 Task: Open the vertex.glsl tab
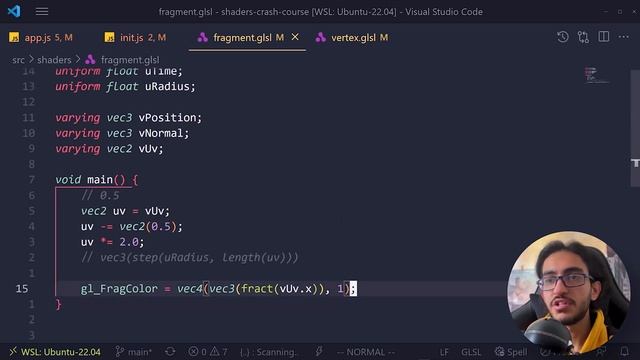click(352, 38)
